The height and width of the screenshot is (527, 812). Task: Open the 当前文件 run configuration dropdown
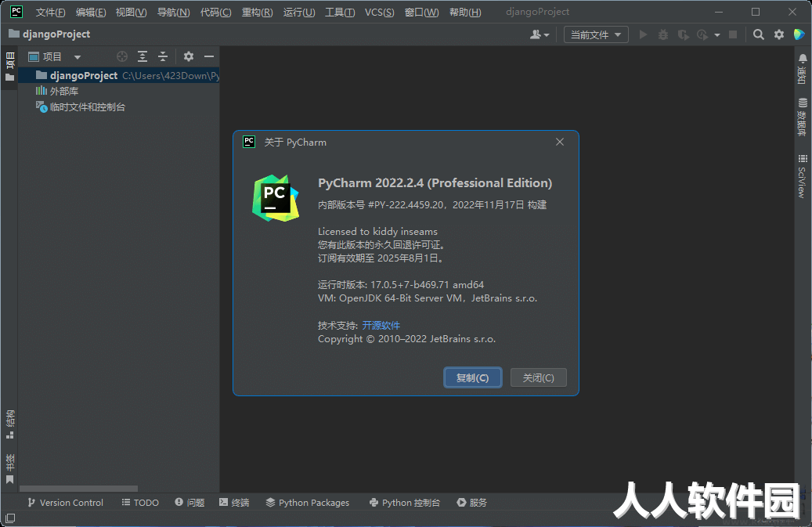(x=596, y=34)
